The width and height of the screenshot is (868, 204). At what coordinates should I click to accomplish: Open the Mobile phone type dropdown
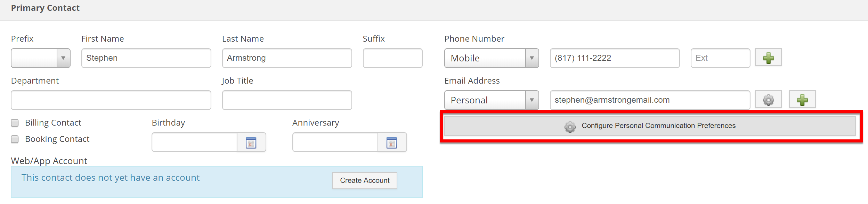[491, 58]
